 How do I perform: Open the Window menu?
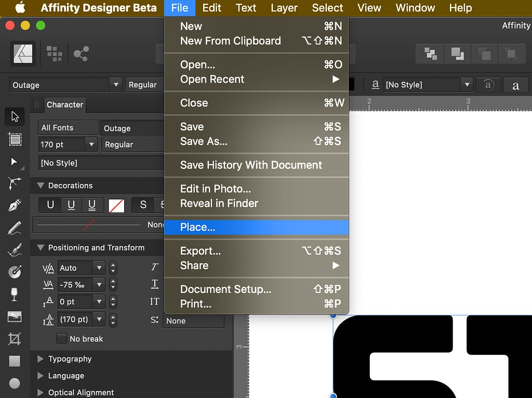pos(415,8)
